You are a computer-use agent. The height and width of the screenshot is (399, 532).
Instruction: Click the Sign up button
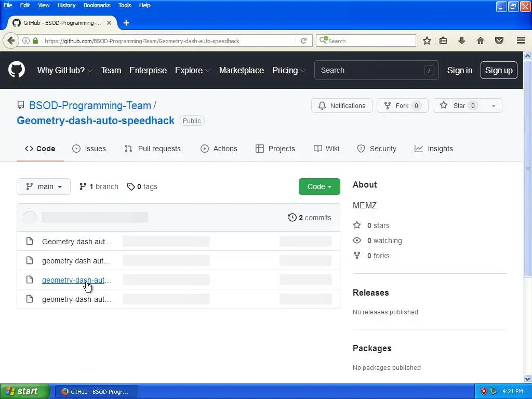(x=499, y=70)
